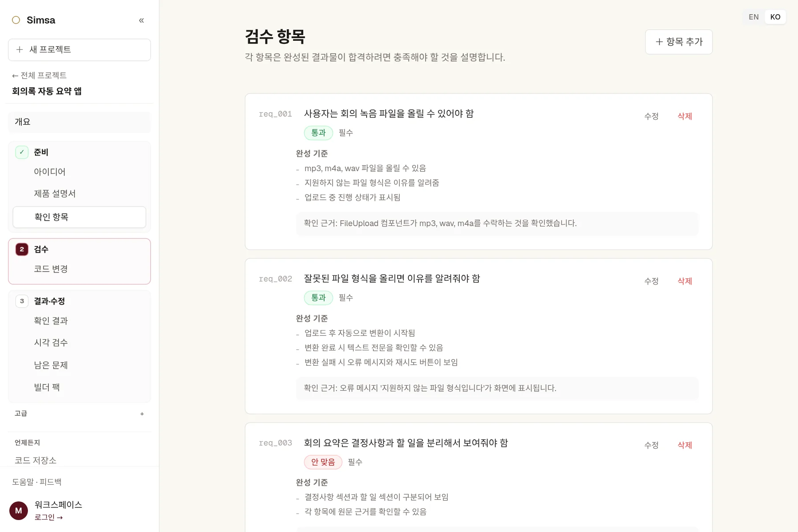798x532 pixels.
Task: Click the M workspace avatar
Action: pos(19,511)
